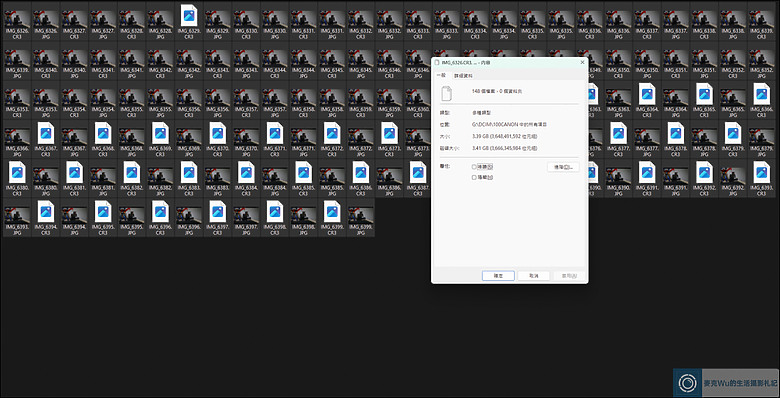Select the IMG_6377.CR3 file icon

[618, 133]
